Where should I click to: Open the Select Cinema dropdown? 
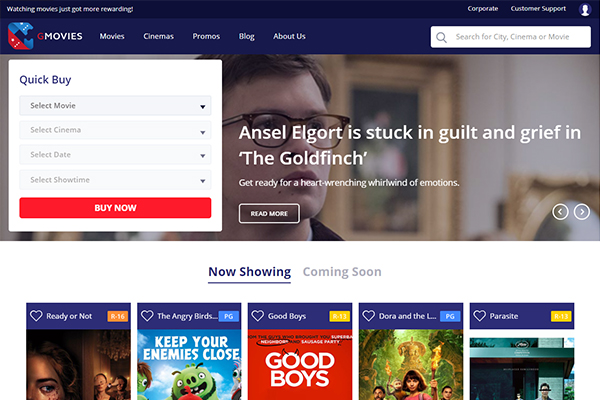click(115, 130)
